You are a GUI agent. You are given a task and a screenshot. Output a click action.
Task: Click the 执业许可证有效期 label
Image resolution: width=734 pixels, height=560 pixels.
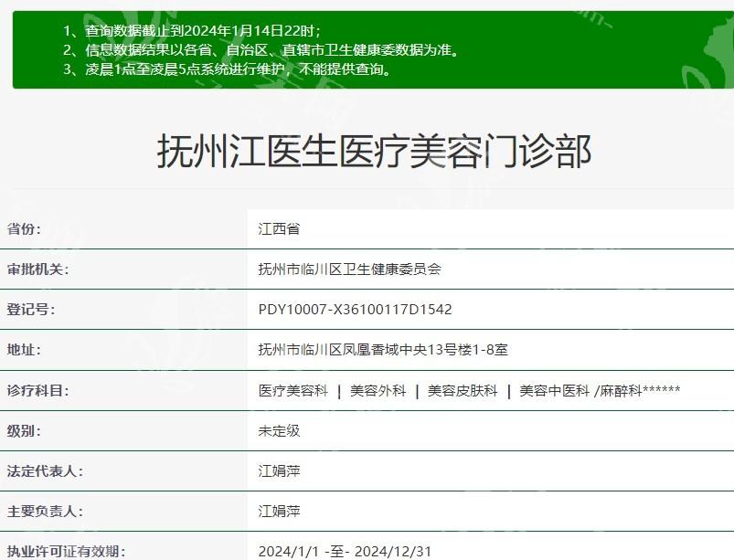pyautogui.click(x=66, y=552)
